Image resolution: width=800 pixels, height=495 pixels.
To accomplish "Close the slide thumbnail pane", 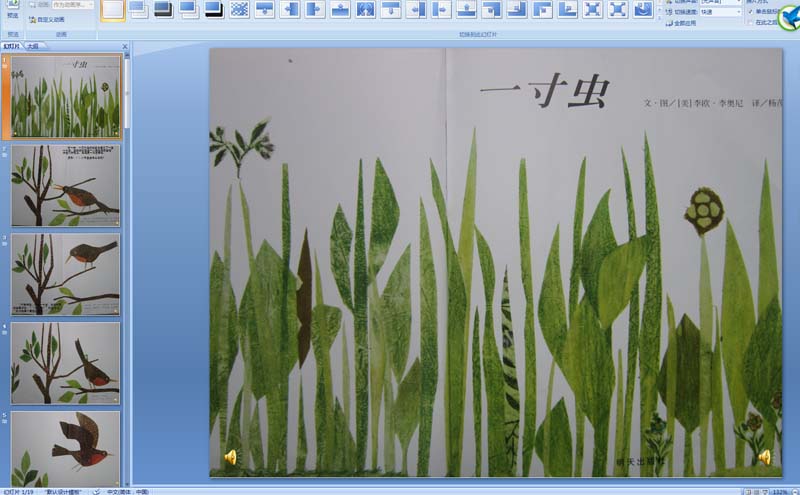I will [x=125, y=46].
